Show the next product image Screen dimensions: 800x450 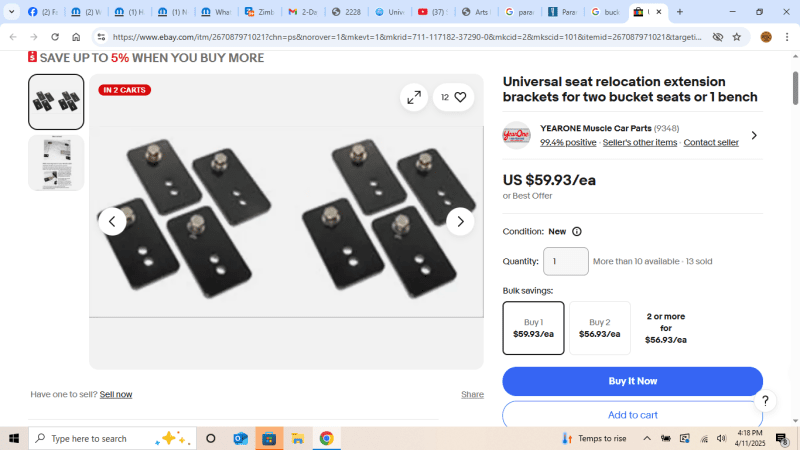(460, 221)
